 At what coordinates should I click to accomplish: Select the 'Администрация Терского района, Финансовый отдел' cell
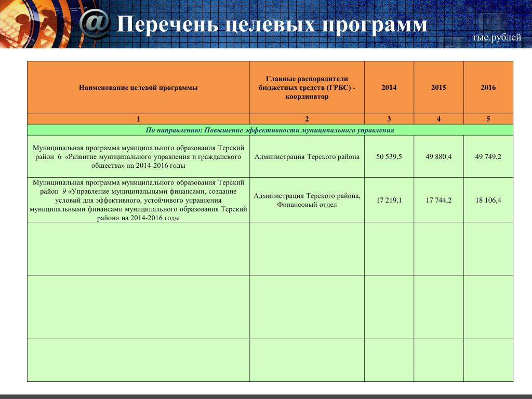click(307, 200)
